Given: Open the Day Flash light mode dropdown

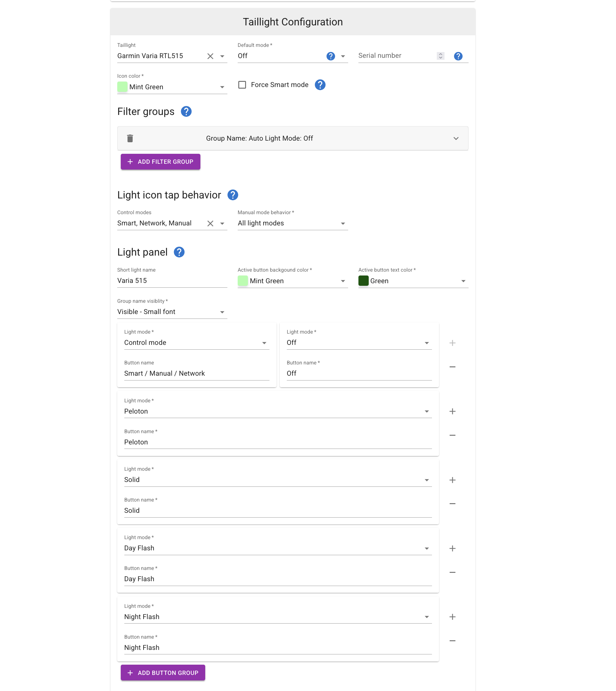Looking at the screenshot, I should pyautogui.click(x=277, y=548).
